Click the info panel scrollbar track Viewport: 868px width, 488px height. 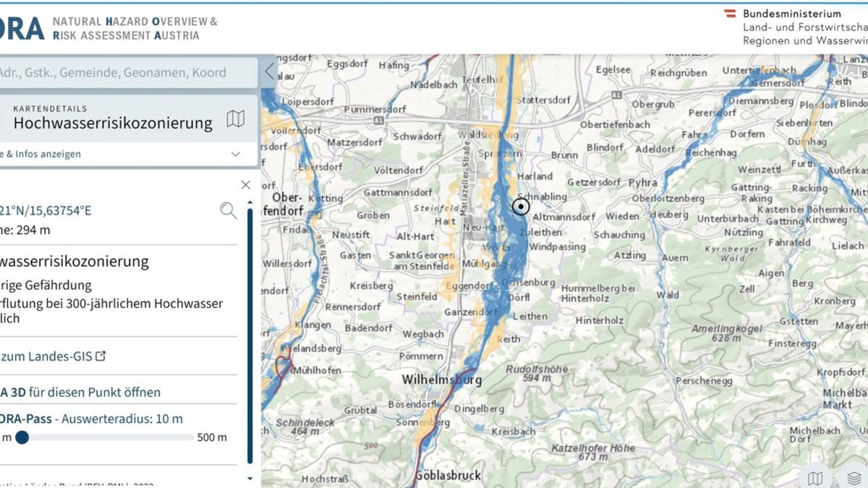[x=250, y=325]
